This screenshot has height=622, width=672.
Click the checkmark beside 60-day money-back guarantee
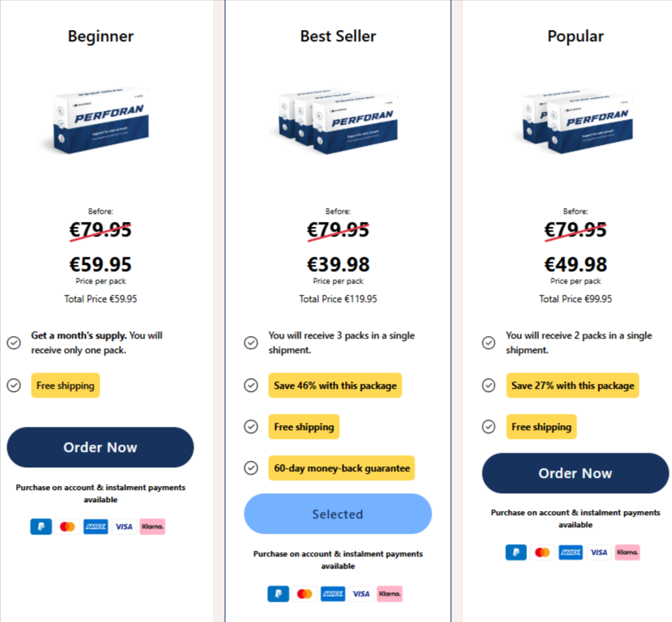251,468
